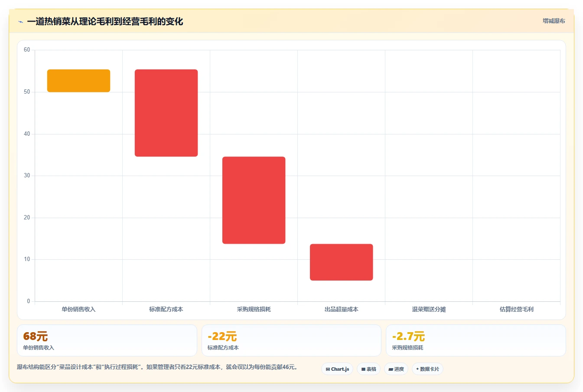
Task: Select the 数据卡片 tag chip
Action: point(427,369)
